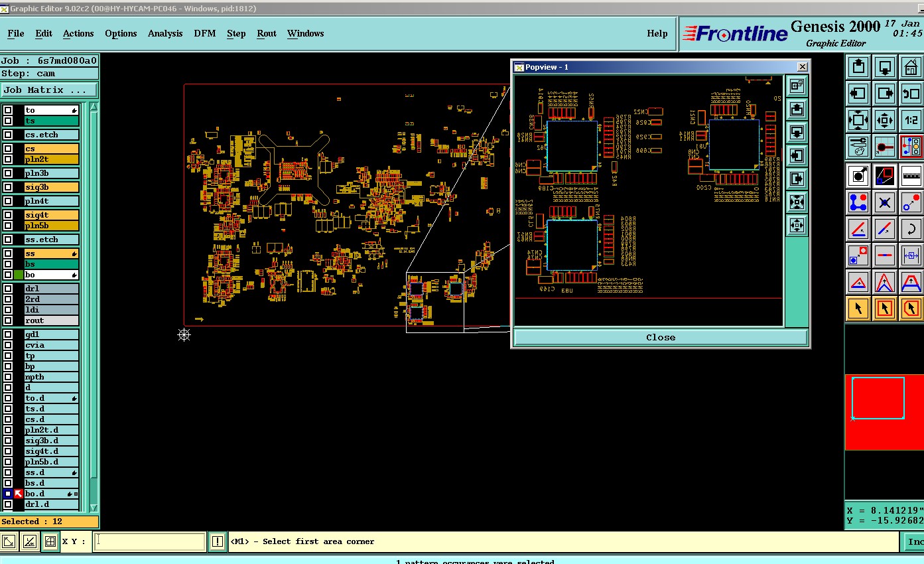Pan view up with the up-arrow icon in main toolbar
Screen dimensions: 924x564
tap(858, 67)
